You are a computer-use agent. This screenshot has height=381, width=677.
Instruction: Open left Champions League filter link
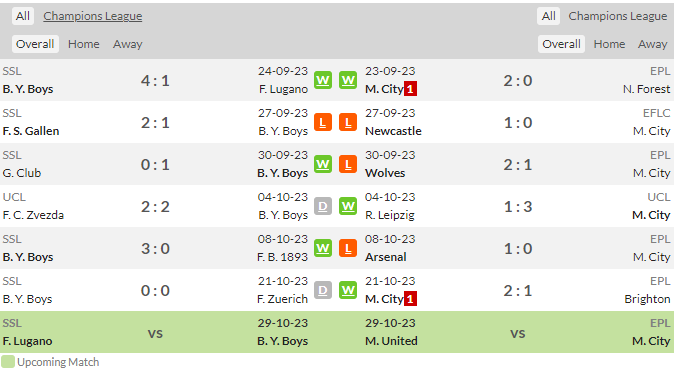92,16
